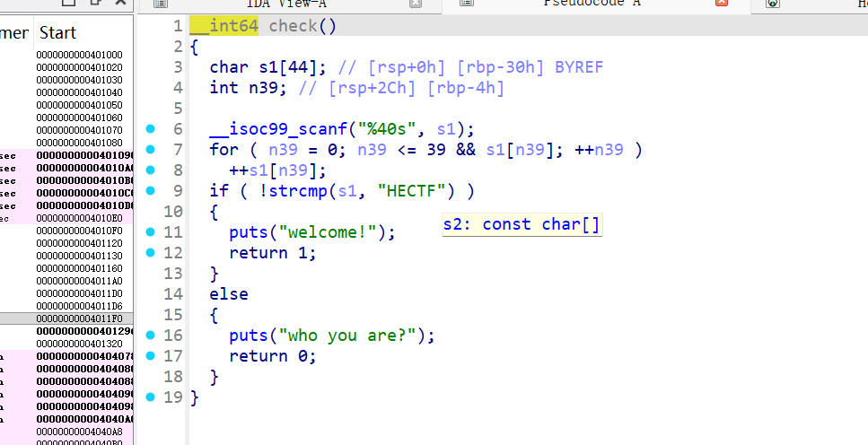Screen dimensions: 868x445
Task: Click the check function name
Action: tap(293, 26)
